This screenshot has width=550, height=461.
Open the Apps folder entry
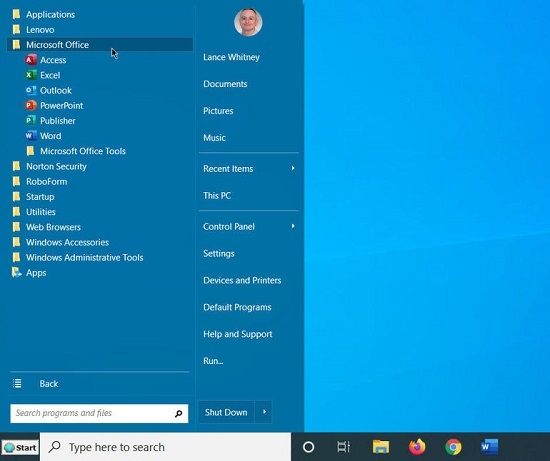(29, 273)
